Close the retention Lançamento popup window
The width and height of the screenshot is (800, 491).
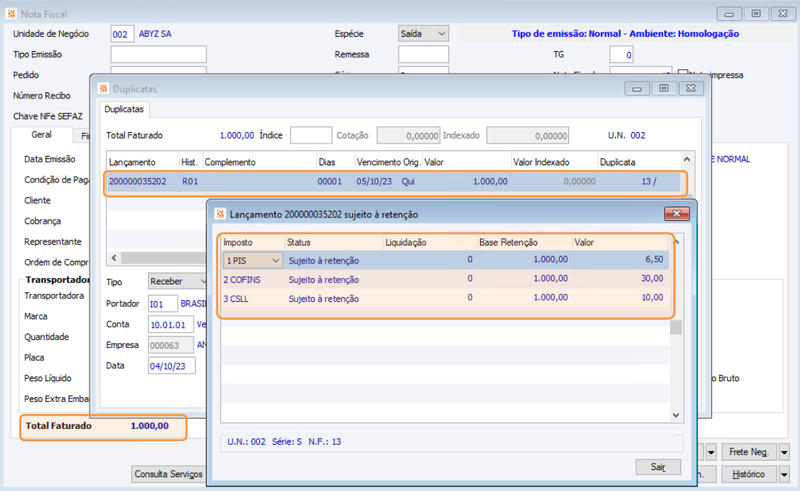(x=677, y=214)
